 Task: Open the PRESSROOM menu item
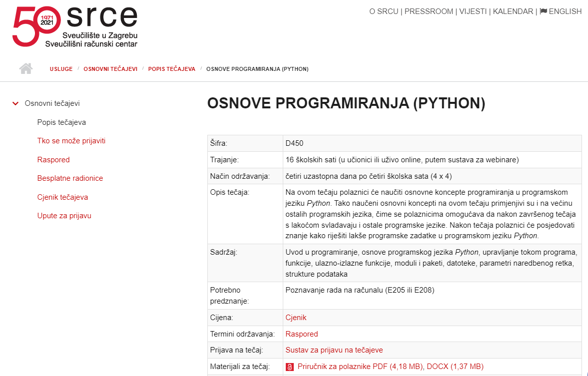pyautogui.click(x=429, y=11)
